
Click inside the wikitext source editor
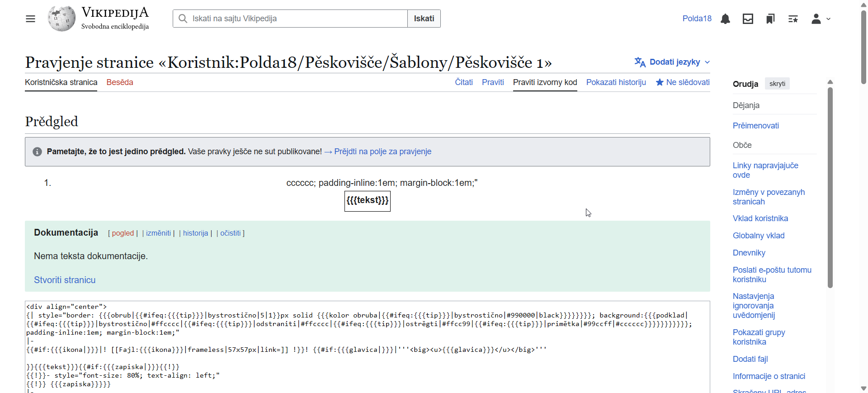pos(367,346)
